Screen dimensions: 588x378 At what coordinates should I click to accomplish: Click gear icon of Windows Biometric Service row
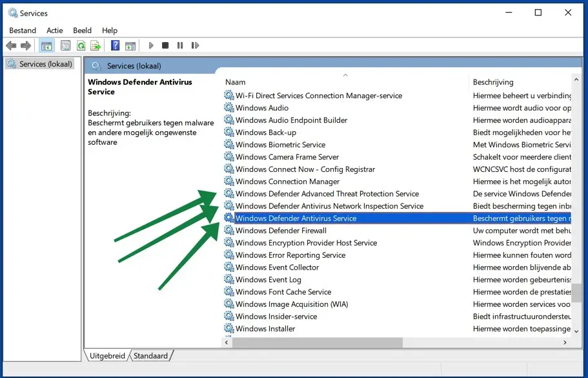(x=228, y=144)
